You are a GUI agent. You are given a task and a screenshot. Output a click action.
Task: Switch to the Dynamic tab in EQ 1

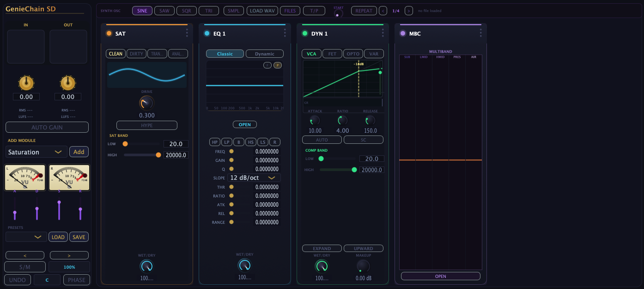pos(265,53)
